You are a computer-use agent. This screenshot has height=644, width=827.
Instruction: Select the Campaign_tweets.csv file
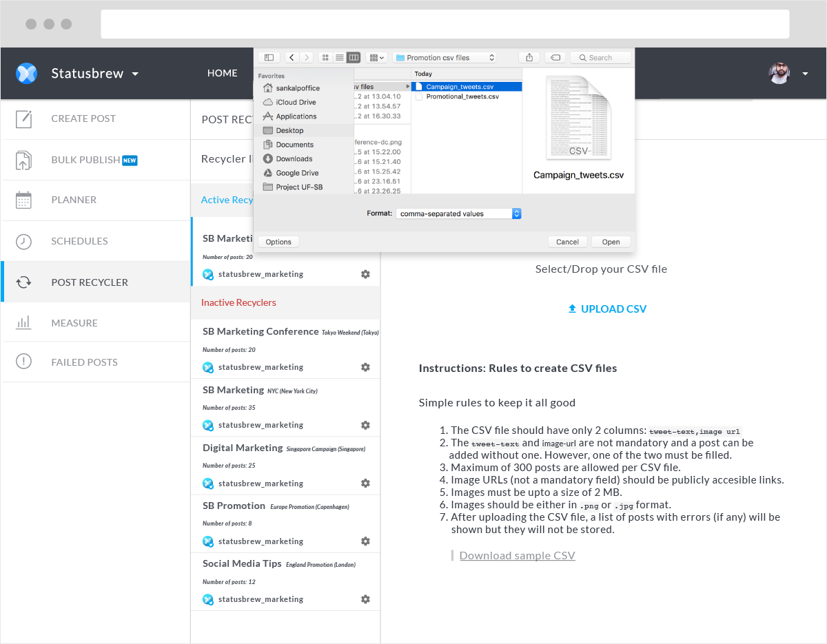pyautogui.click(x=467, y=87)
